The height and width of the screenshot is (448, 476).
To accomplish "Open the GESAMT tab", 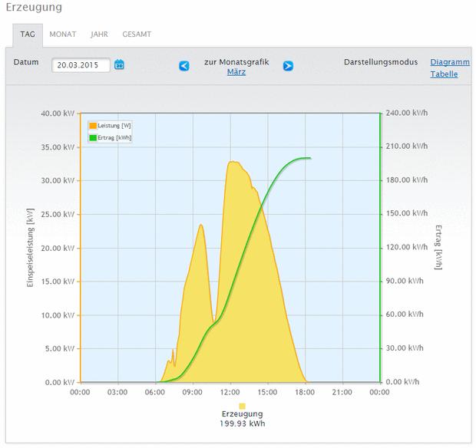I will tap(137, 35).
